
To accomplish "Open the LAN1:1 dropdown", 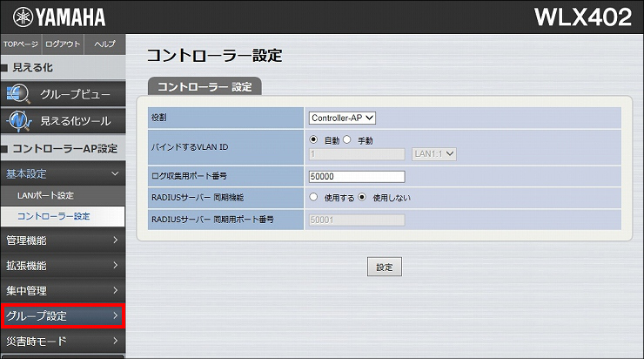I will point(434,154).
